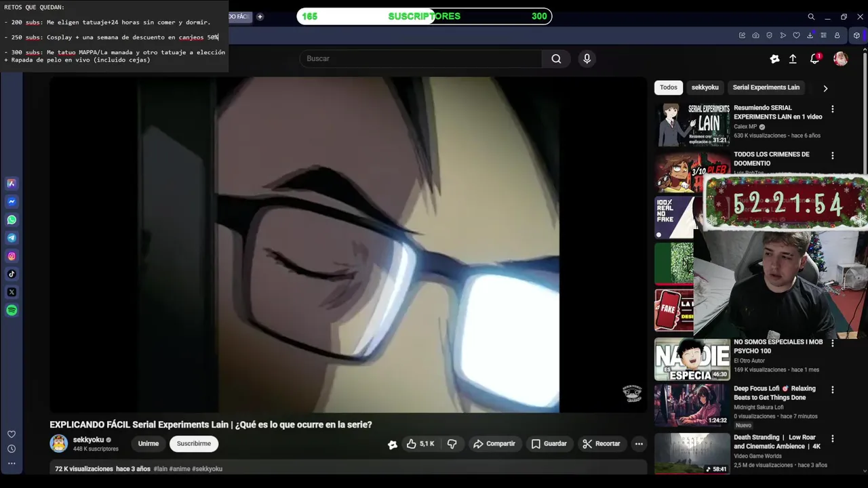Viewport: 868px width, 488px height.
Task: Open WhatsApp in Opera sidebar
Action: point(12,220)
